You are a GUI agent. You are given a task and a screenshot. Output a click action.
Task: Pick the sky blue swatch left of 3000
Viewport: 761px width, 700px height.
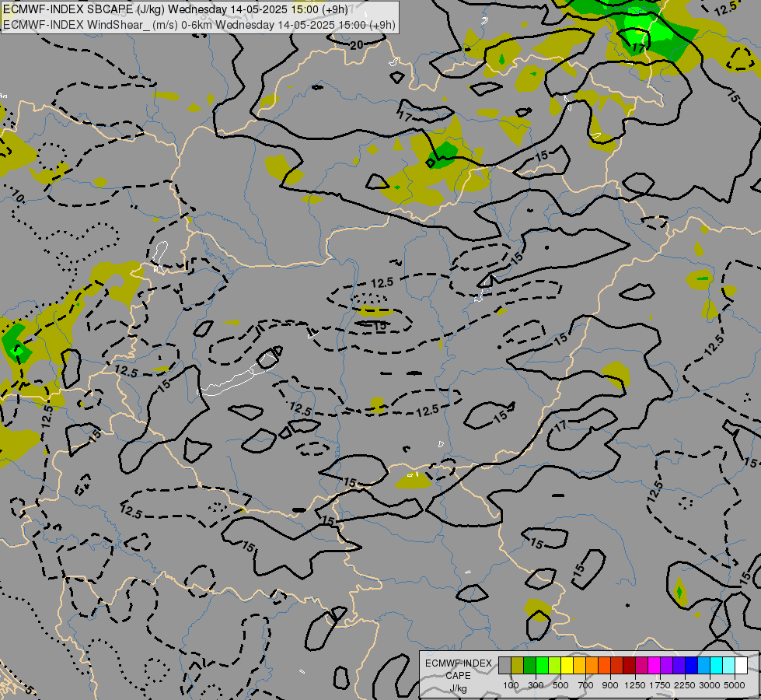[x=703, y=665]
